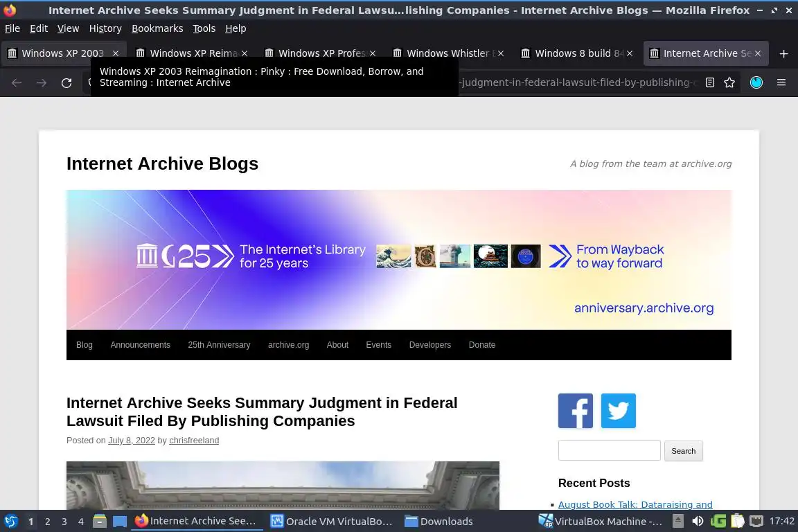Open August Book Talk recent post link
This screenshot has width=798, height=532.
[x=635, y=504]
